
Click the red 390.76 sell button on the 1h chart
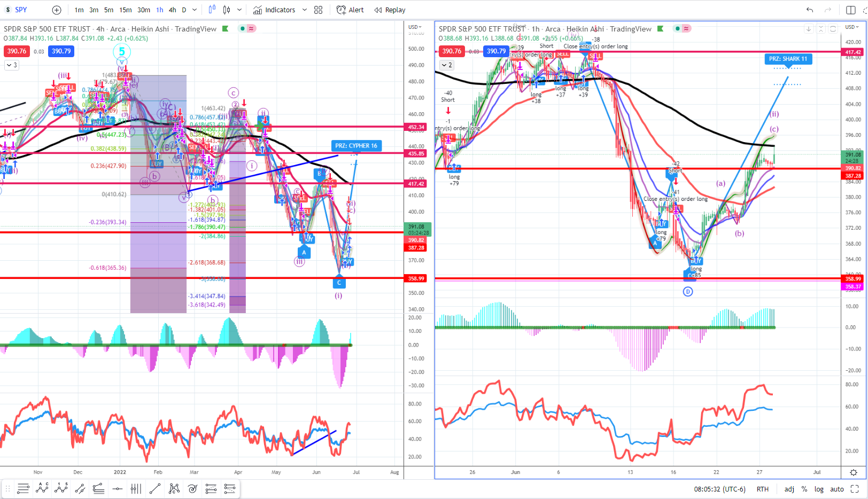coord(452,51)
